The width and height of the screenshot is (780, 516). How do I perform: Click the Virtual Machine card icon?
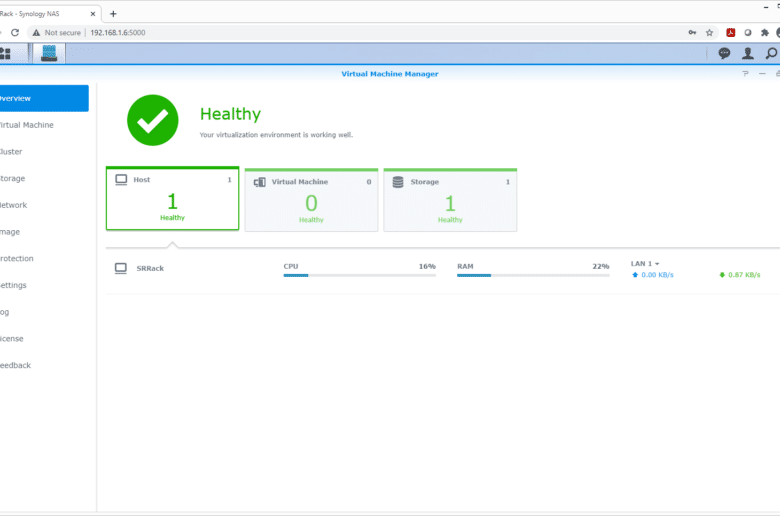coord(260,182)
